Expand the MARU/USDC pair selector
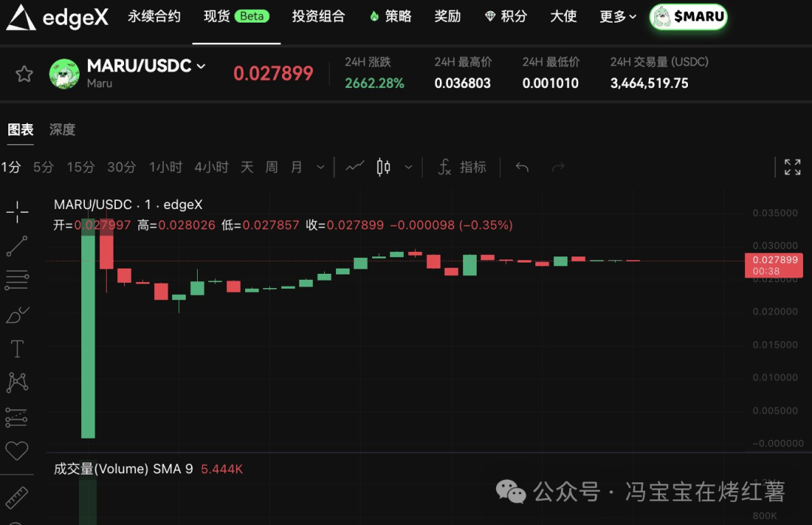The image size is (812, 525). [x=201, y=66]
